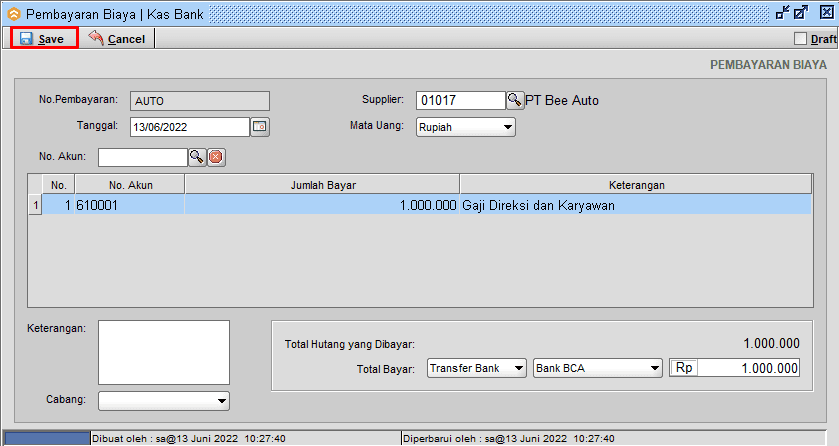Click the No. Akun input field
The image size is (839, 446).
pos(142,157)
